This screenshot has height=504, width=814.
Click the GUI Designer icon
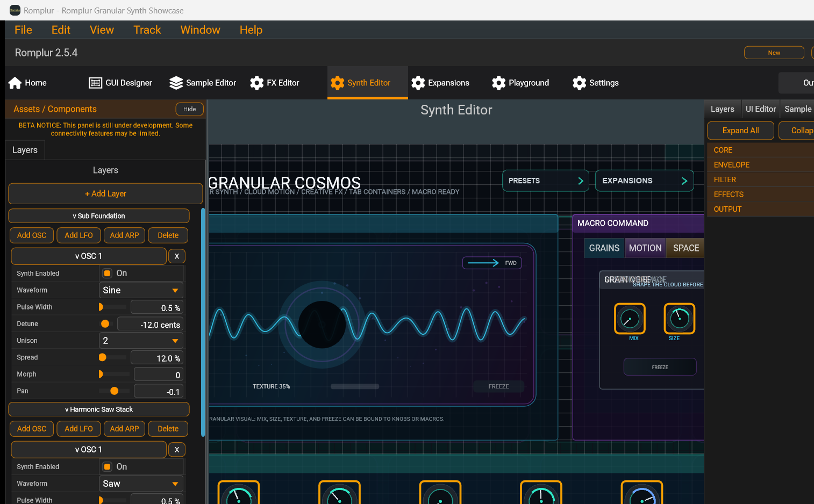pos(96,83)
